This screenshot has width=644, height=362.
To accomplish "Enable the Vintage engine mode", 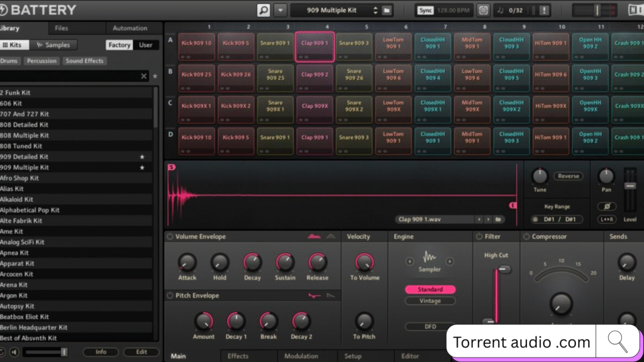I will 431,300.
